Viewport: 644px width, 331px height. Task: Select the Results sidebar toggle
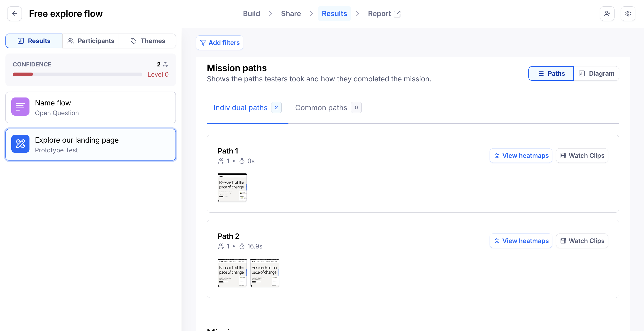34,41
